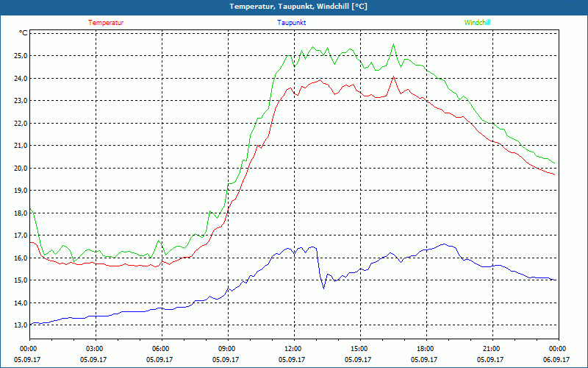This screenshot has width=588, height=368.
Task: Click the red Temperatur legend label
Action: click(x=106, y=23)
